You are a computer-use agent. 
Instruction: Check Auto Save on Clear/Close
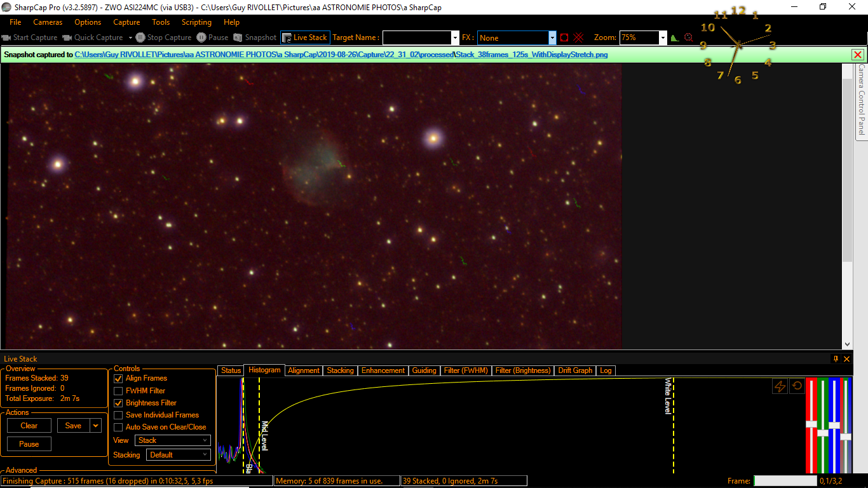(118, 427)
